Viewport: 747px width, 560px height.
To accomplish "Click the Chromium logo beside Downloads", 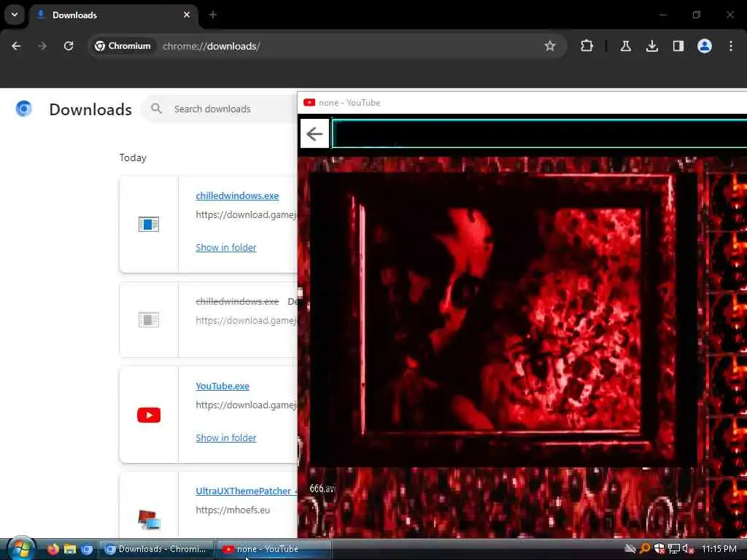I will click(24, 109).
